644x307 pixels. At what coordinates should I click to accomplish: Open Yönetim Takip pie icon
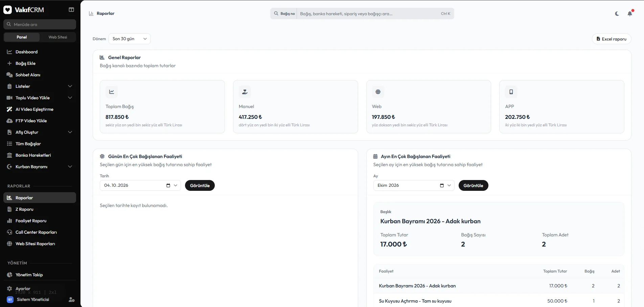click(9, 275)
